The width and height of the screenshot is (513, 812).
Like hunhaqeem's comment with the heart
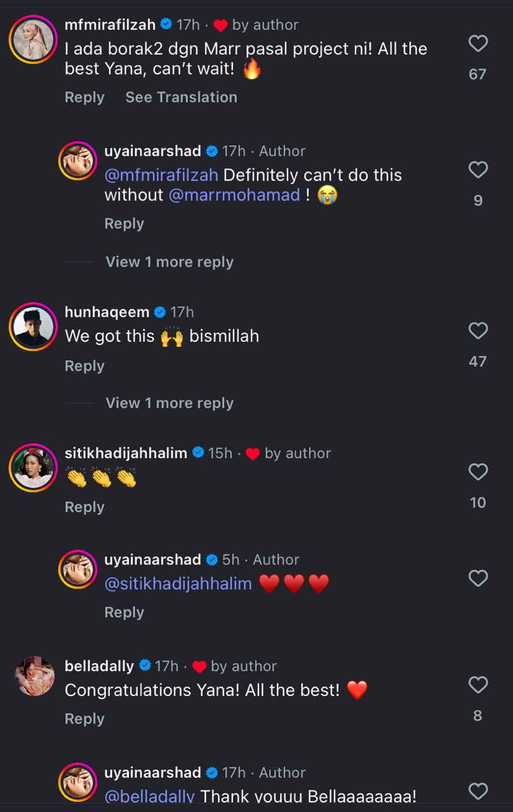(x=477, y=331)
